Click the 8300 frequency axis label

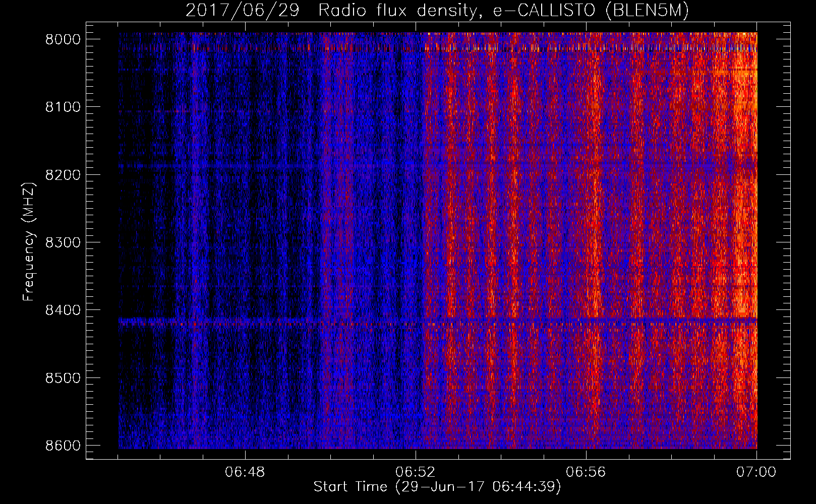tap(63, 242)
